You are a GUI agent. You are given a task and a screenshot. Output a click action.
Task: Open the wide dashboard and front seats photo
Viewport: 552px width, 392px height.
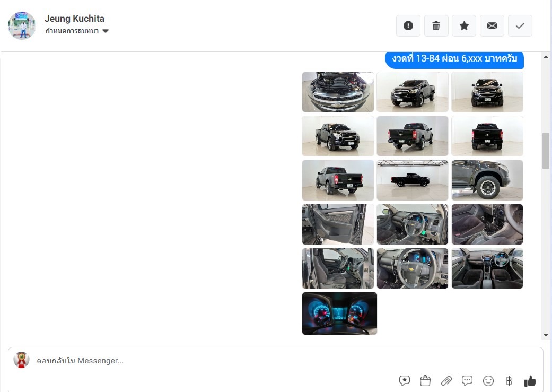(487, 268)
